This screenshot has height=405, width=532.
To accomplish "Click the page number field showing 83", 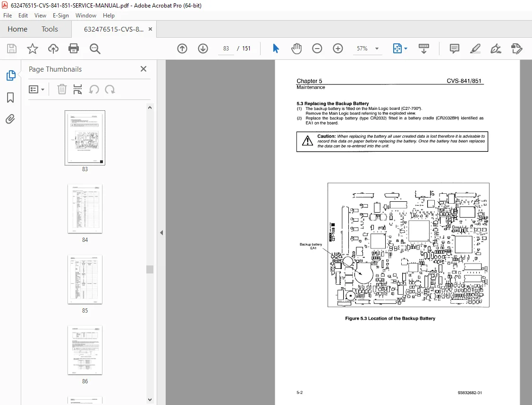I will 226,49.
